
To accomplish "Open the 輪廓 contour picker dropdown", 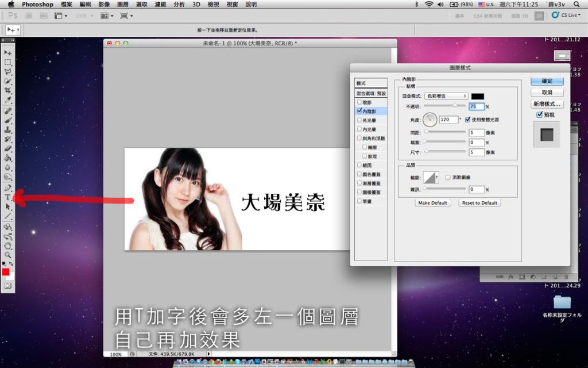I will point(437,178).
